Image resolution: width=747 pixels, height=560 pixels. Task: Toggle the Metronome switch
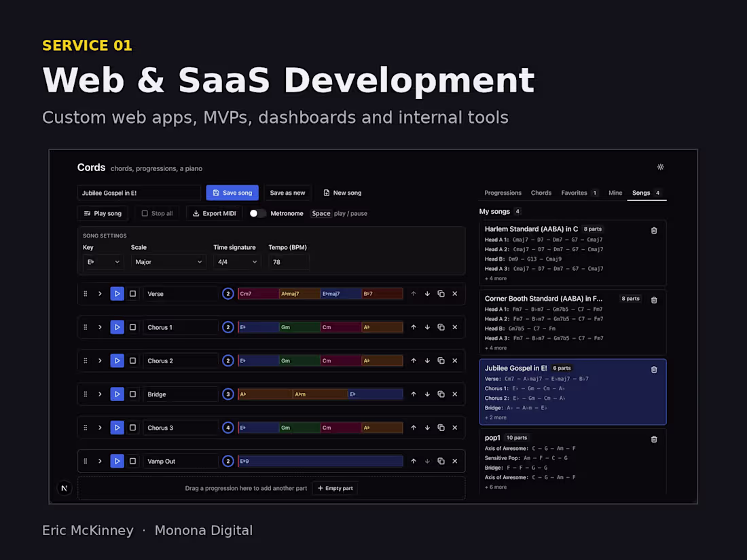258,213
